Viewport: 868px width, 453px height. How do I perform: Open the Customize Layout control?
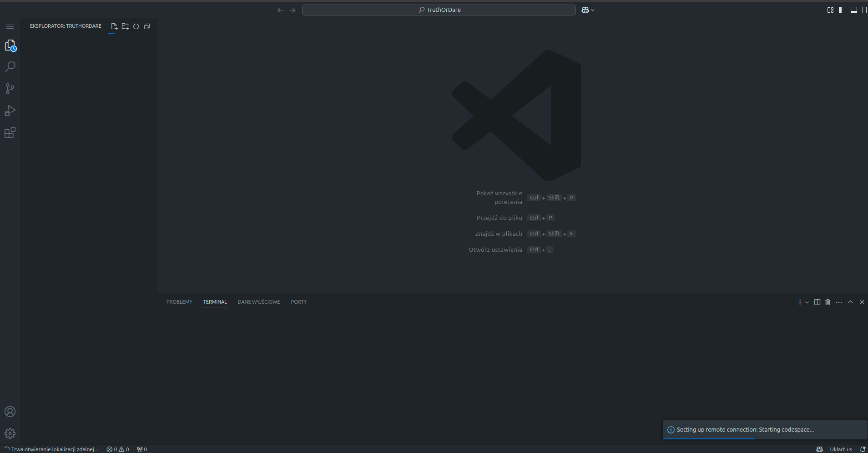click(x=830, y=10)
